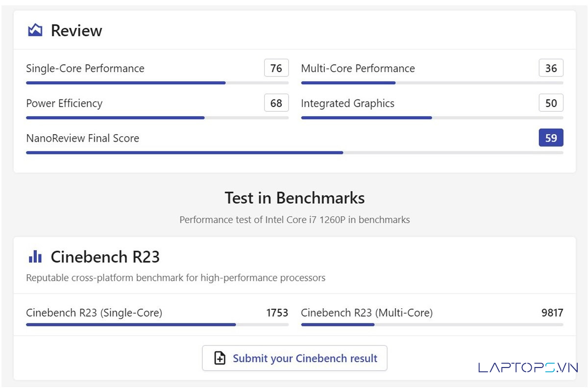Click the Test in Benchmarks heading
Viewport: 588px width, 392px height.
click(x=294, y=198)
